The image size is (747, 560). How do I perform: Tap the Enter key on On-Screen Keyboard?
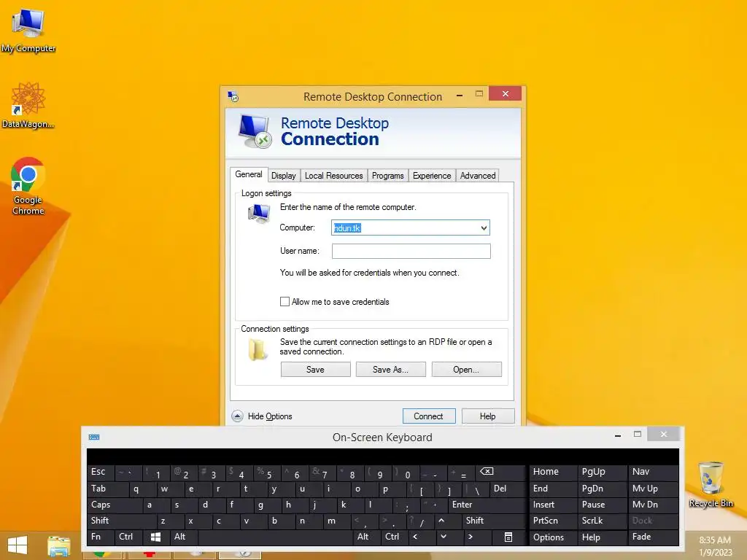[486, 505]
